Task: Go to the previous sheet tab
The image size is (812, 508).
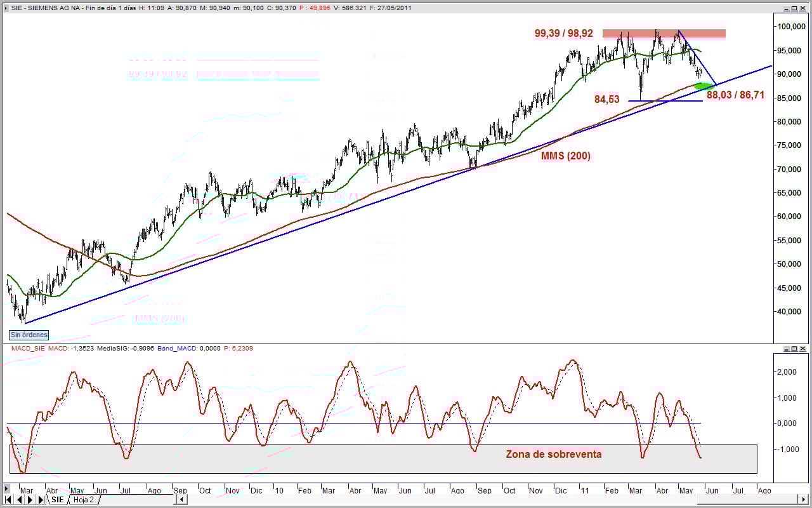Action: [x=18, y=500]
